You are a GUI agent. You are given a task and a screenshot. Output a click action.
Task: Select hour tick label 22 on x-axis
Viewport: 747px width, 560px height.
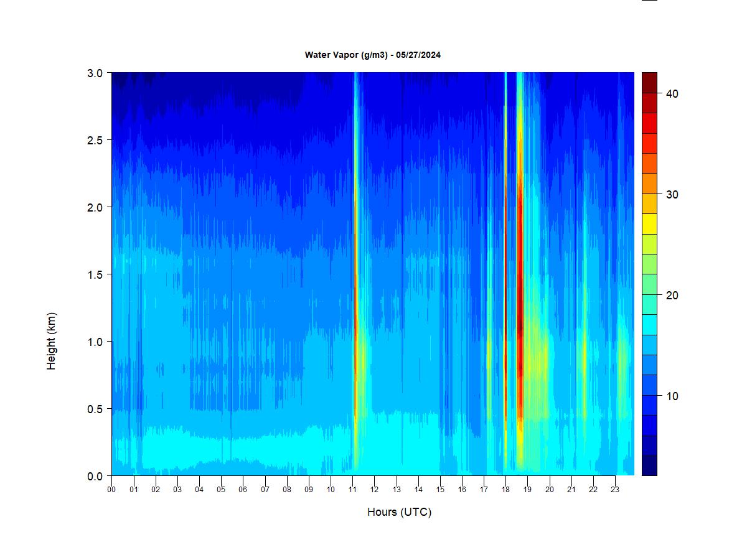(593, 490)
